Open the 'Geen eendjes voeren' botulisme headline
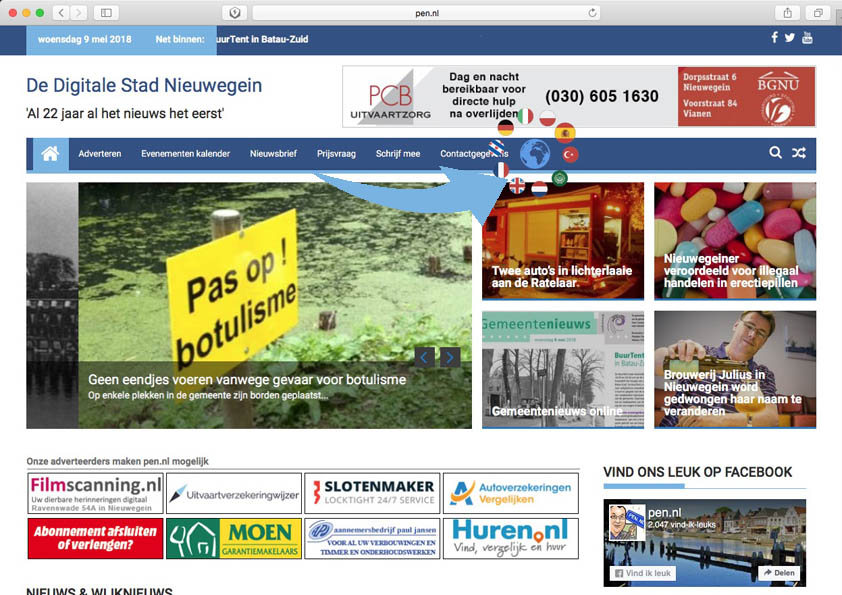Image resolution: width=842 pixels, height=595 pixels. [246, 380]
